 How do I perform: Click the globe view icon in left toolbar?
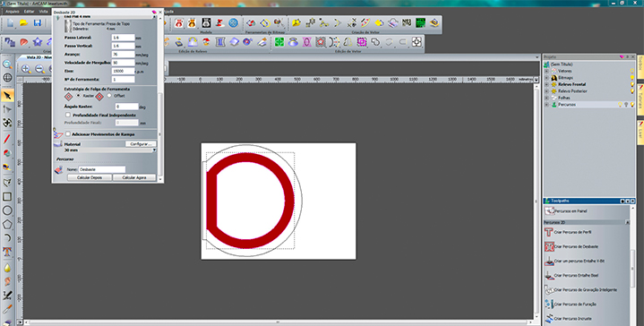tap(7, 78)
